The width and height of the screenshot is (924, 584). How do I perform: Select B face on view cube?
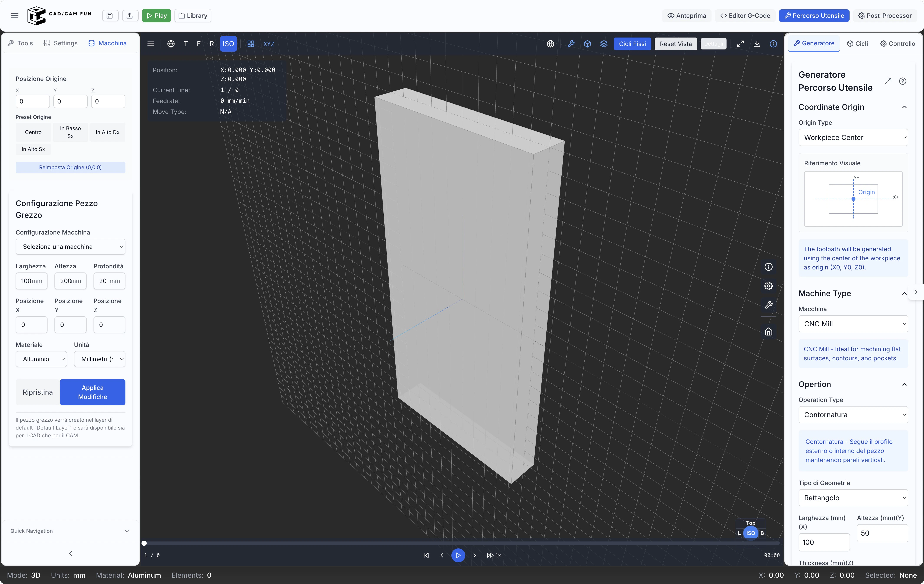click(762, 533)
